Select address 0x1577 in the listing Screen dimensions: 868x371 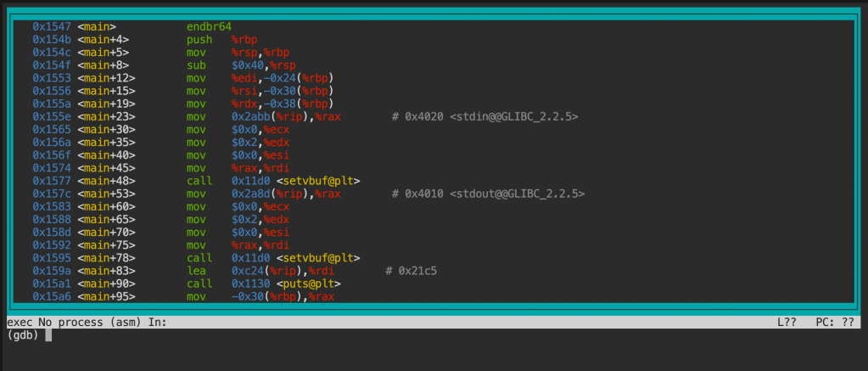click(x=51, y=181)
